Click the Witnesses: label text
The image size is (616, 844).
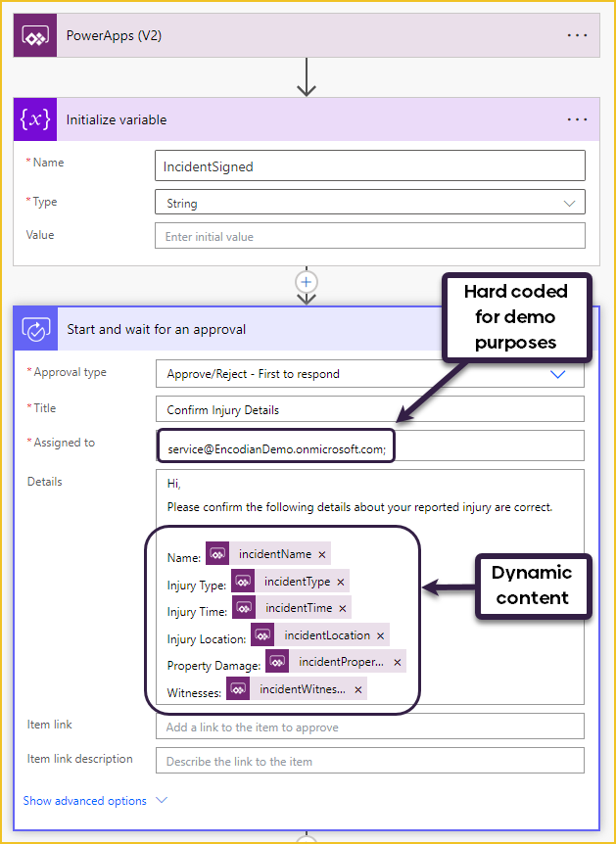(x=194, y=693)
